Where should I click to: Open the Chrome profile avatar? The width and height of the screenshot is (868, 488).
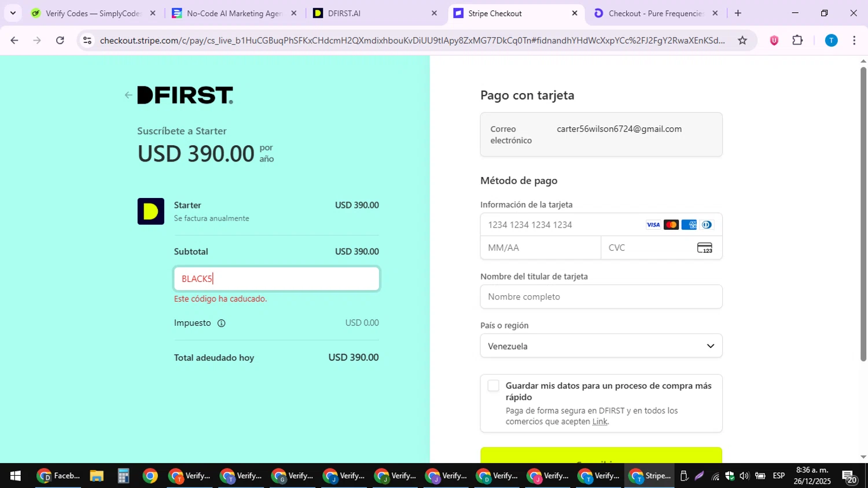tap(831, 40)
